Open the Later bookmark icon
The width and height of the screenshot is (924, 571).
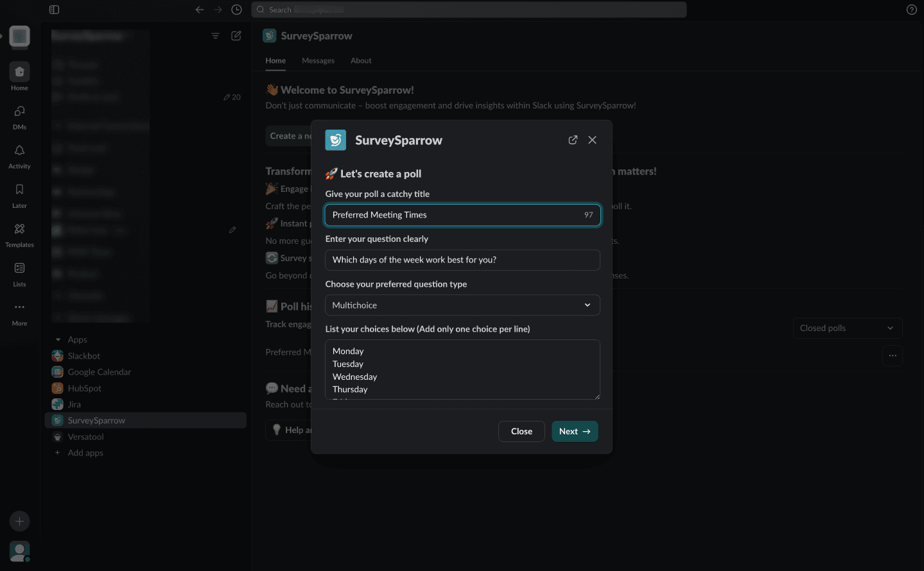19,195
